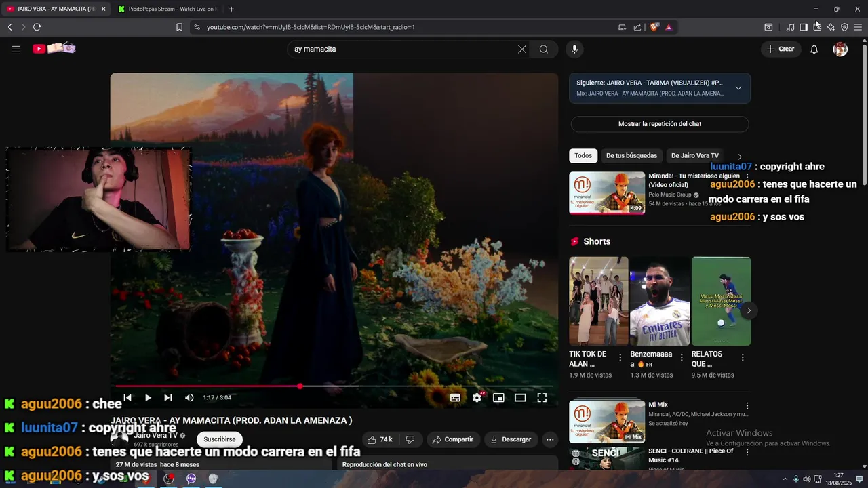Open a new browser tab with plus
The width and height of the screenshot is (868, 488).
click(x=231, y=9)
